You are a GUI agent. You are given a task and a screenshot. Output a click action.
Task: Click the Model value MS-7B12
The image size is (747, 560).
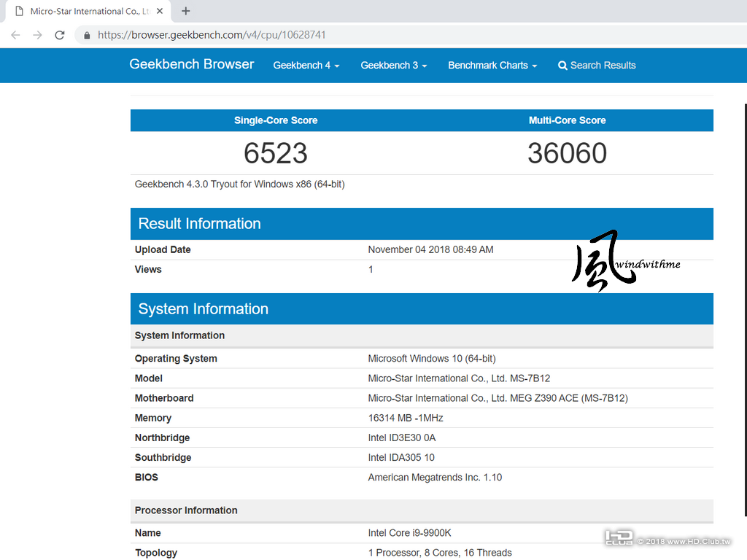coord(459,378)
